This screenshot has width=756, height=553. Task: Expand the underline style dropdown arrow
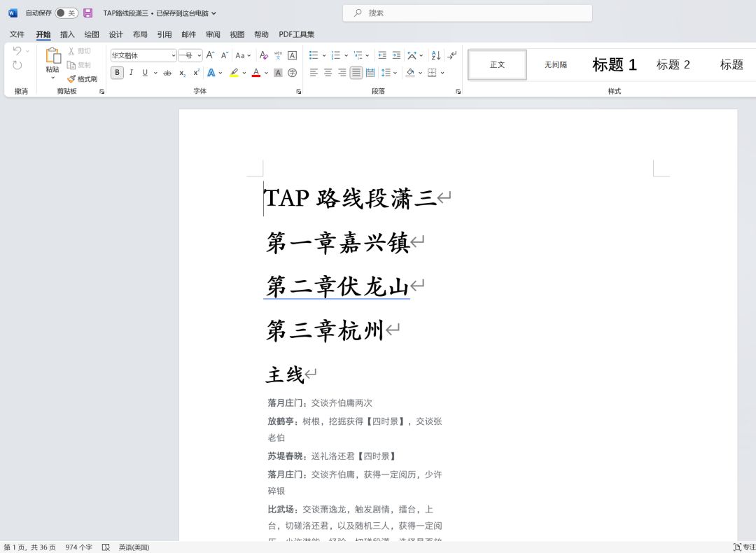tap(155, 72)
